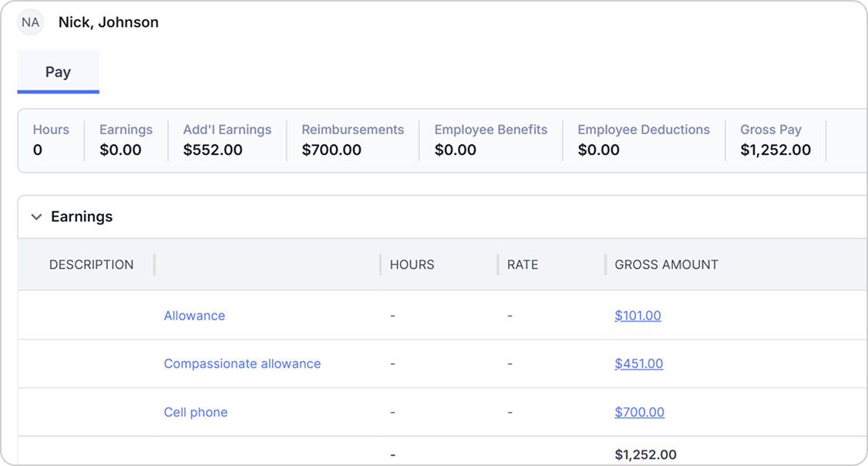The height and width of the screenshot is (466, 868).
Task: Click the Add'l Earnings $552.00 summary
Action: click(x=227, y=140)
